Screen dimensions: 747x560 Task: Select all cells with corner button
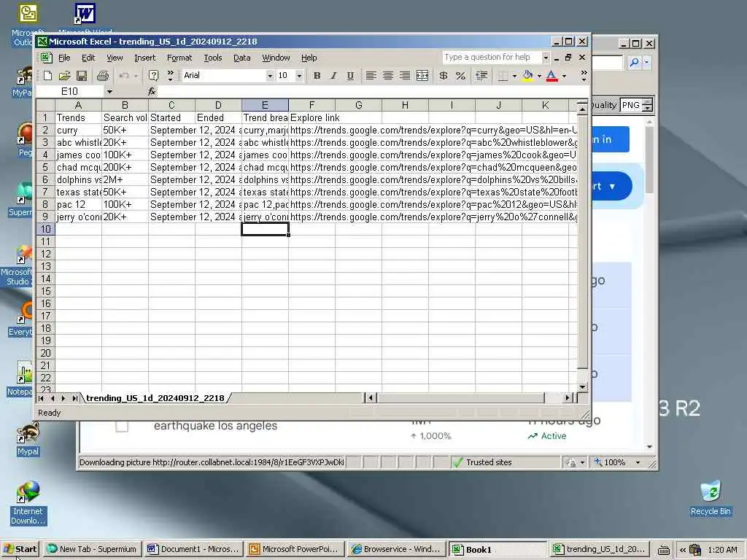point(45,105)
